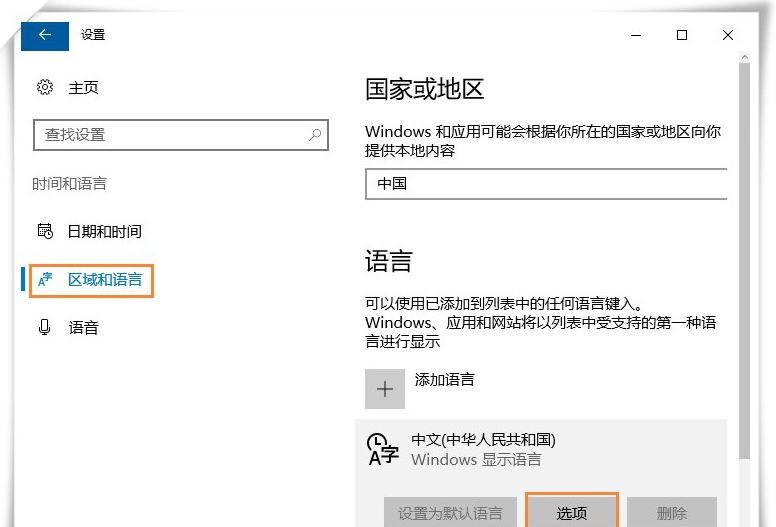Click 时间和语言 category label
This screenshot has width=776, height=527.
(69, 184)
